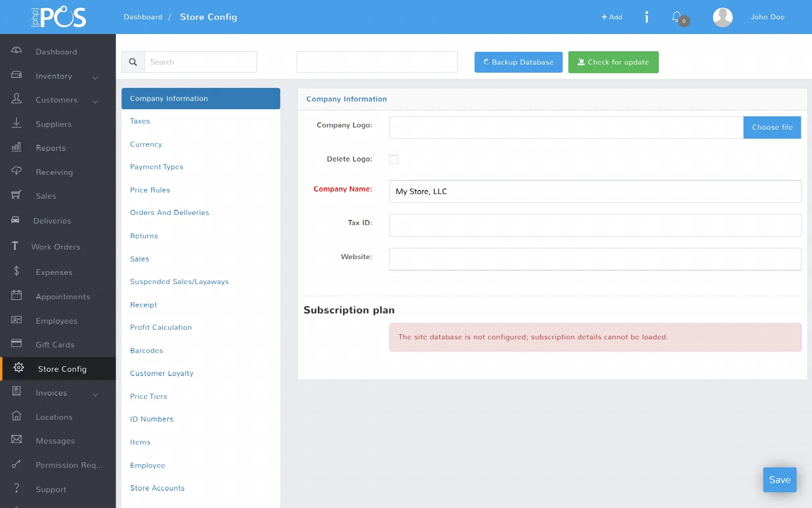This screenshot has height=508, width=812.
Task: Go to the Currency config section
Action: coord(146,144)
